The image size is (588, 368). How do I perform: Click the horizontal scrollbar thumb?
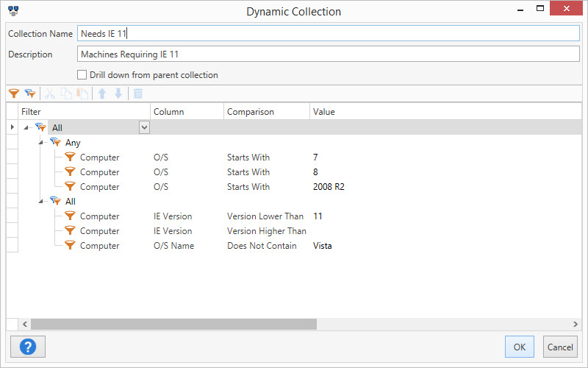click(173, 324)
